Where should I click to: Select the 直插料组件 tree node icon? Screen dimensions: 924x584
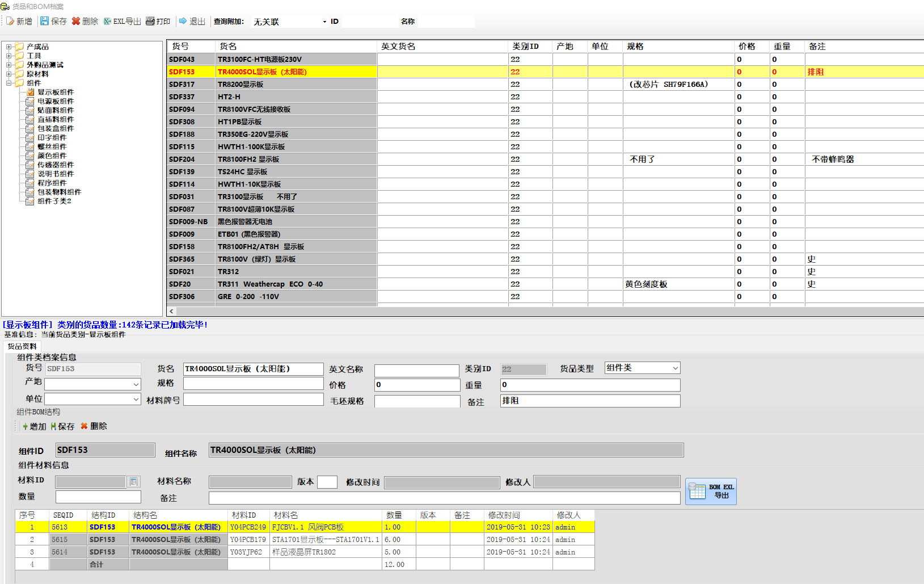coord(31,119)
